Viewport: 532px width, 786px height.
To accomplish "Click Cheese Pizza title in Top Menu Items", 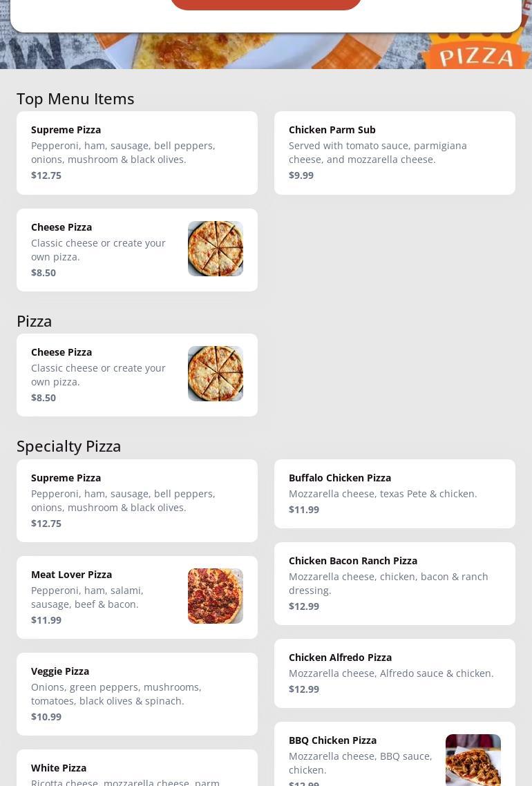I will [61, 227].
